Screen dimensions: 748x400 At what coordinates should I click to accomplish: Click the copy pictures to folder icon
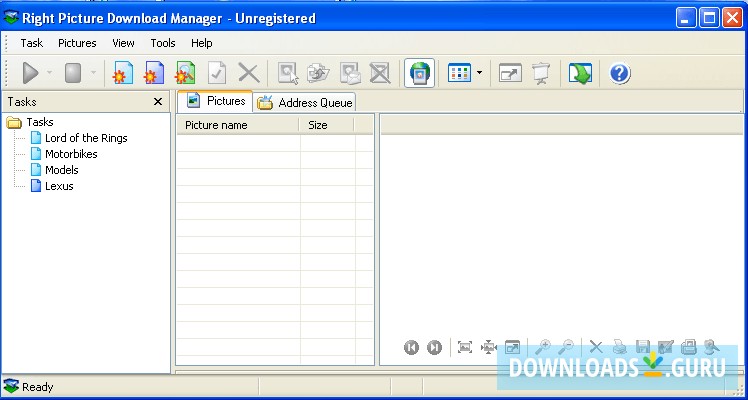pos(318,73)
